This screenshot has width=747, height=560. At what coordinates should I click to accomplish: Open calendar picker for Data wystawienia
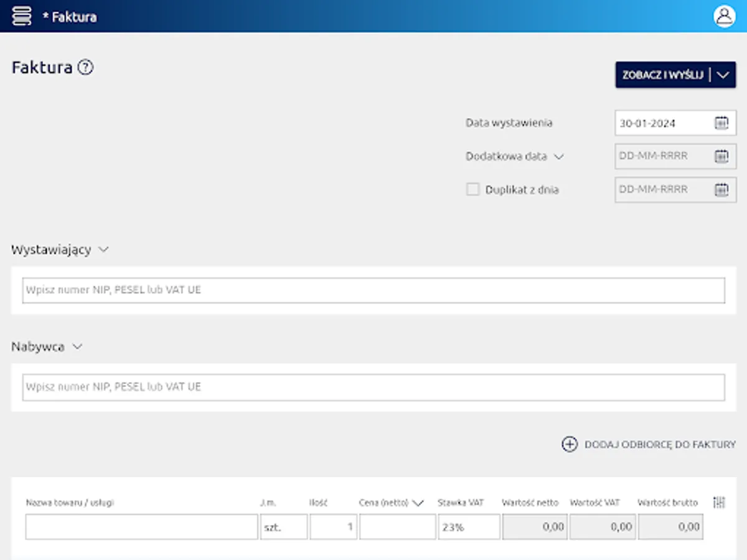(722, 123)
